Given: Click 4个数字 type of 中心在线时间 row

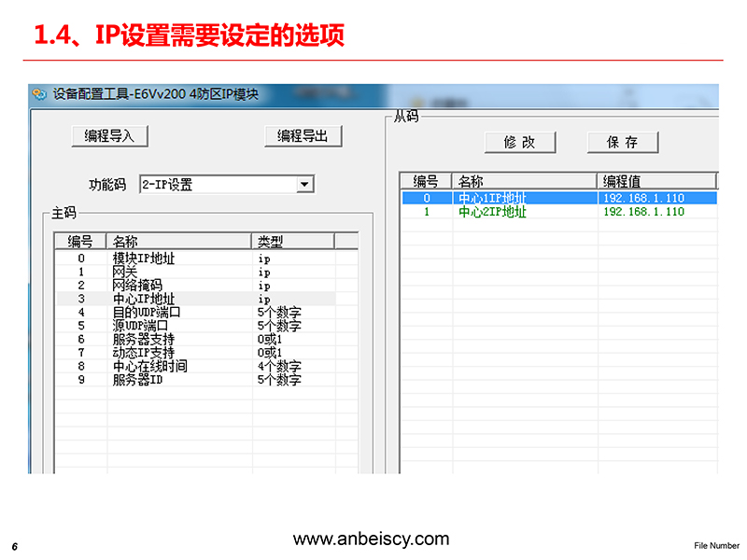Looking at the screenshot, I should point(279,366).
